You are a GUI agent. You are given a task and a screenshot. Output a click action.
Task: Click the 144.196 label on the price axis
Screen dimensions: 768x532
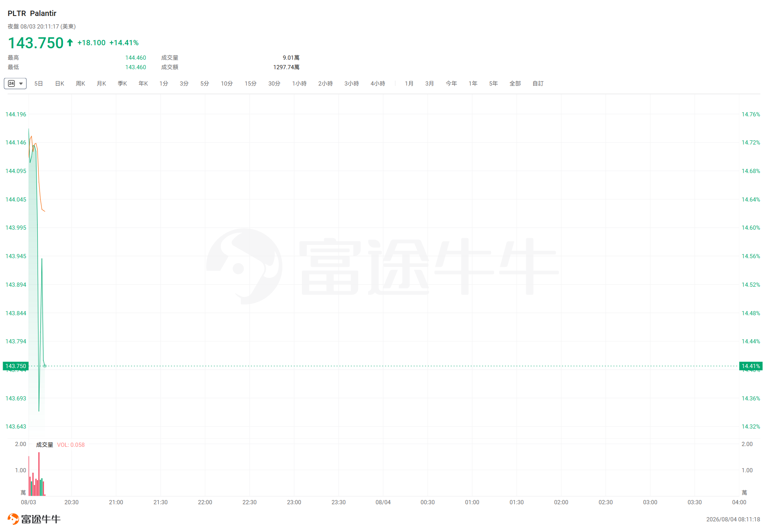tap(16, 114)
